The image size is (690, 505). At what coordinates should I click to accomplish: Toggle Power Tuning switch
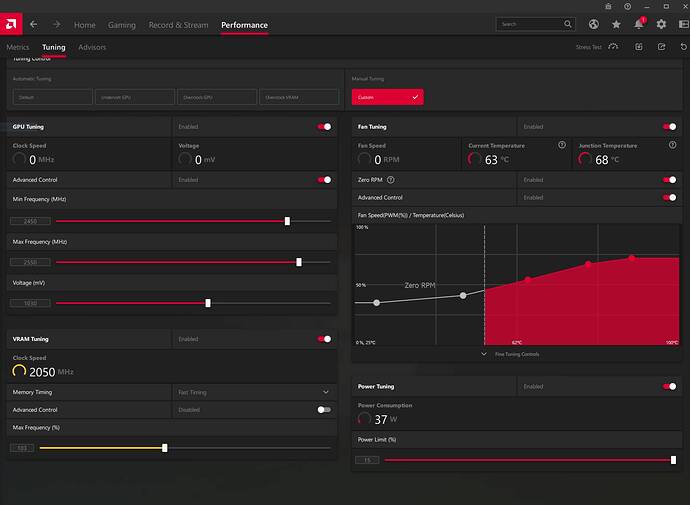point(669,386)
